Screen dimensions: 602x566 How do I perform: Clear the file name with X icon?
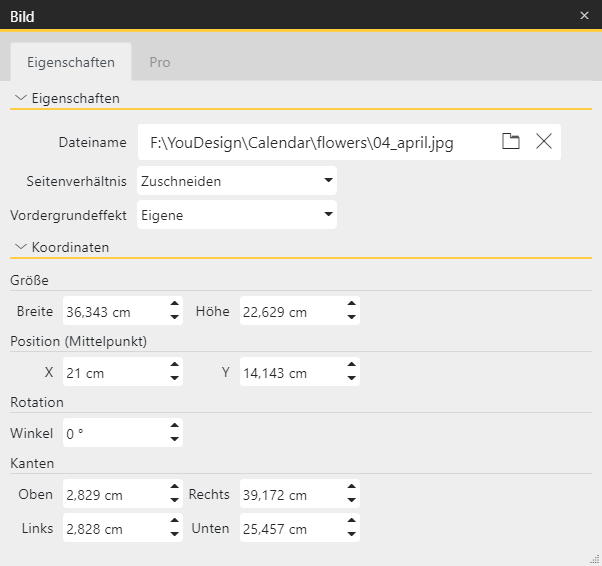click(544, 142)
